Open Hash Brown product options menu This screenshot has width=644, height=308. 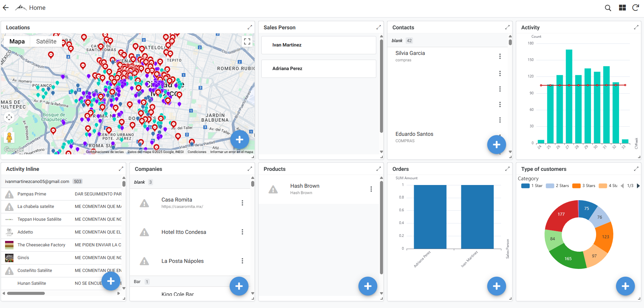click(371, 189)
